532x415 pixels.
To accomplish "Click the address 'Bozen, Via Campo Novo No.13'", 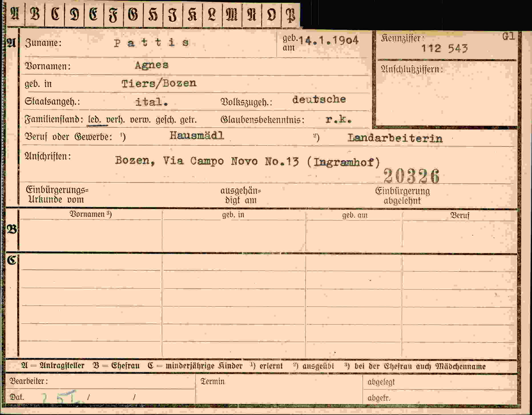I will click(207, 161).
